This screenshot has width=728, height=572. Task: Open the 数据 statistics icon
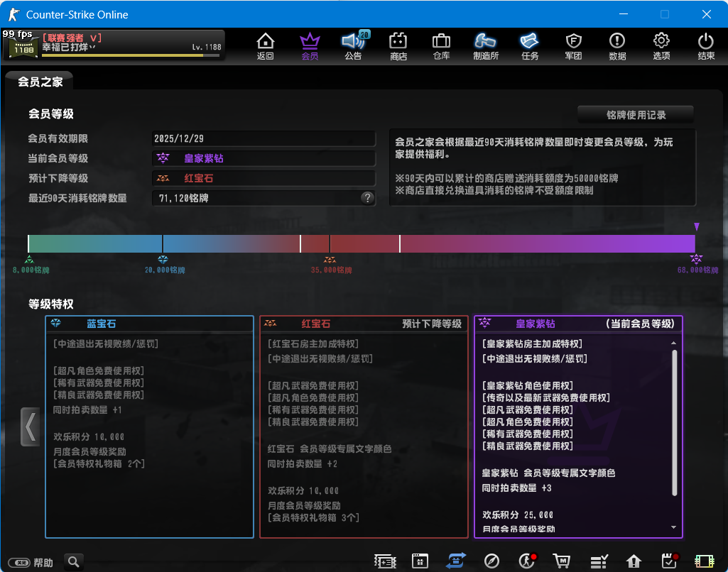tap(617, 45)
